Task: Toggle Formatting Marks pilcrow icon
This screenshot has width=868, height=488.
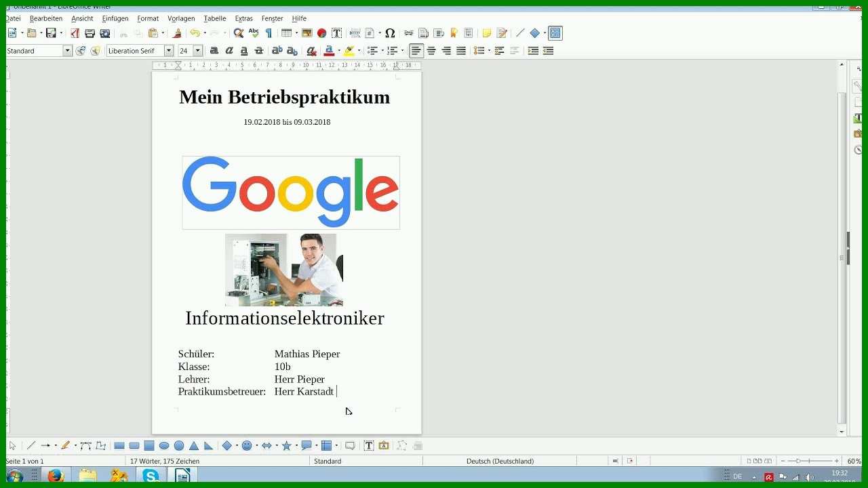Action: pyautogui.click(x=269, y=33)
